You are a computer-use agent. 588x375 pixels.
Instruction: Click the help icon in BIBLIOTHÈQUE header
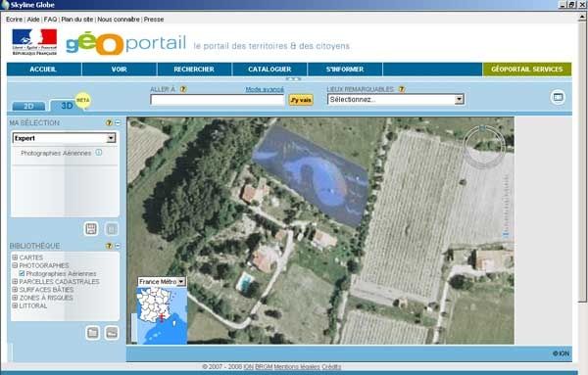pyautogui.click(x=109, y=246)
